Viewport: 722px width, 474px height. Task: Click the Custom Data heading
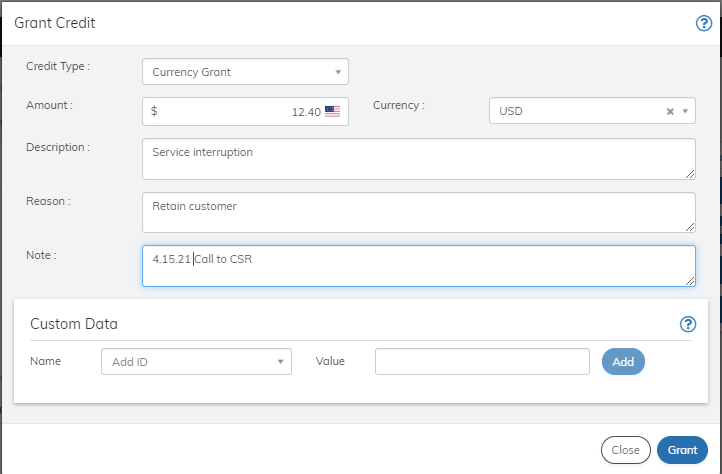74,324
